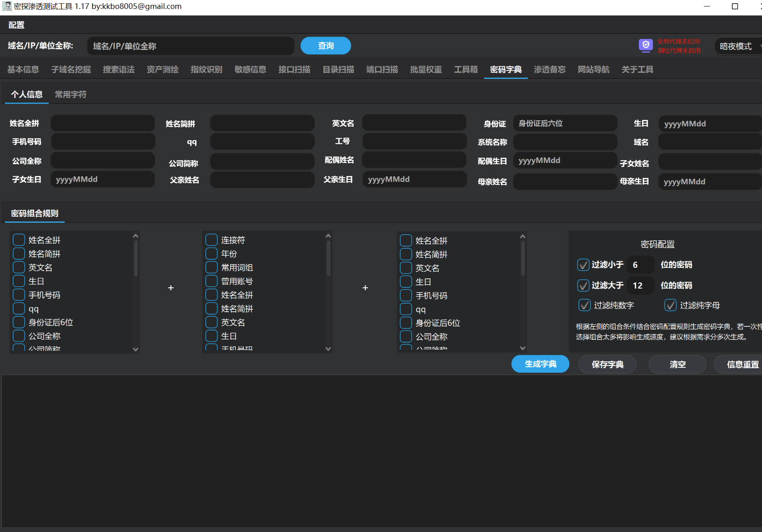762x532 pixels.
Task: Select the 接口扫描 tab
Action: (x=294, y=69)
